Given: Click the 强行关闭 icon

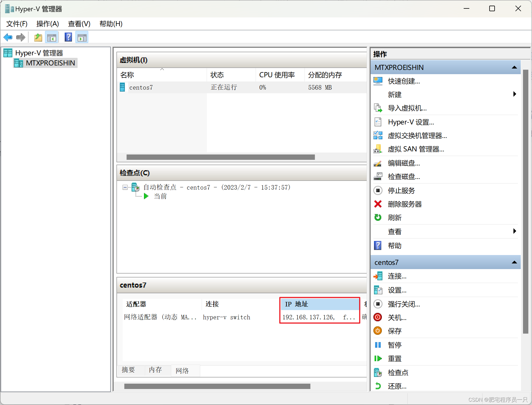Looking at the screenshot, I should click(x=378, y=304).
